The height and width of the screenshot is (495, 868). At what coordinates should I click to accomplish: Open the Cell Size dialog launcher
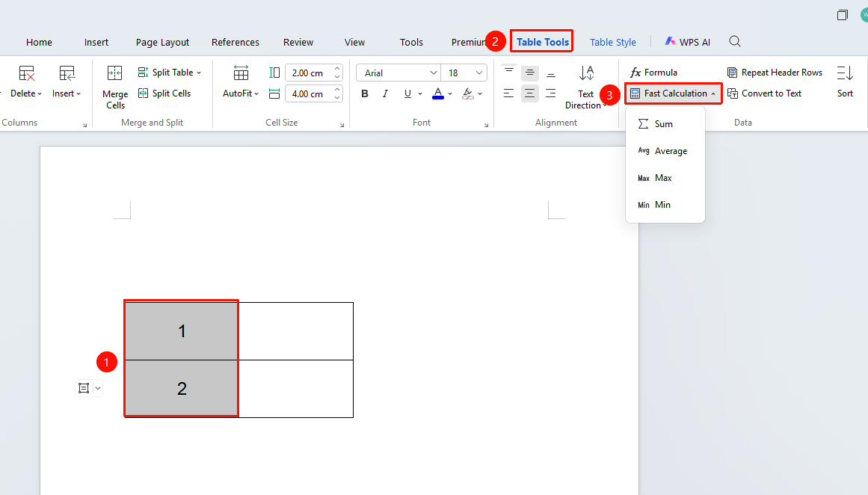pyautogui.click(x=342, y=125)
